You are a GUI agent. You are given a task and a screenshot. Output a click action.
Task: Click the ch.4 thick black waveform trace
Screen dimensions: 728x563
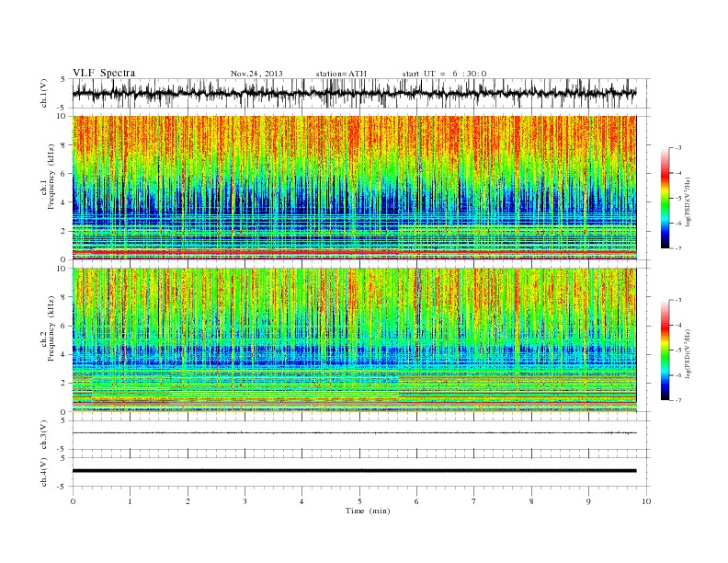[355, 471]
